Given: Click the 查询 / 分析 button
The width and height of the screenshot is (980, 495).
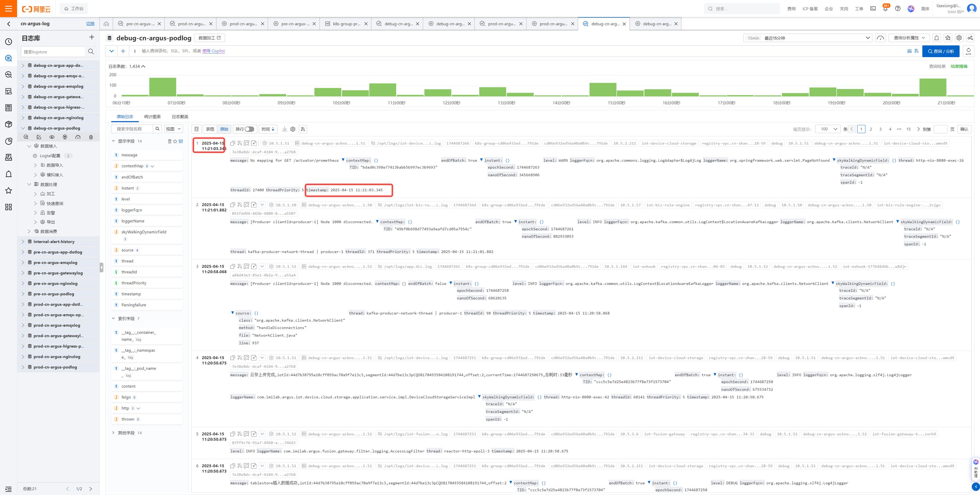Looking at the screenshot, I should [941, 51].
